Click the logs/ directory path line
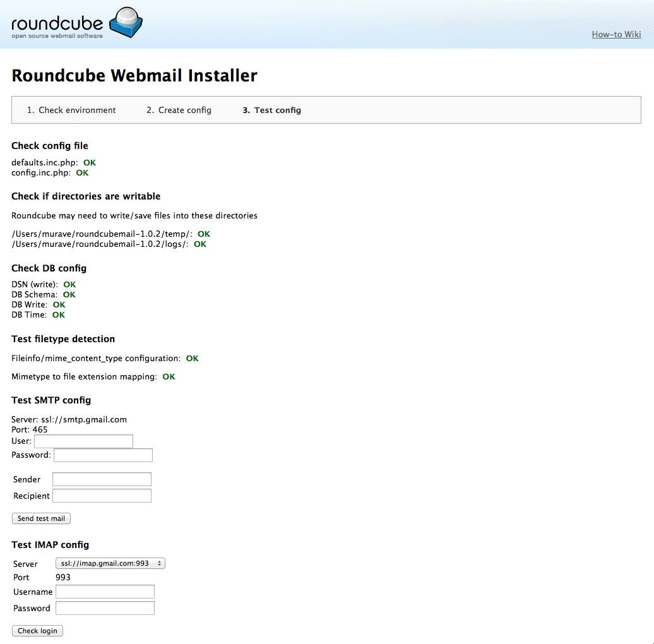Image resolution: width=654 pixels, height=644 pixels. [109, 244]
